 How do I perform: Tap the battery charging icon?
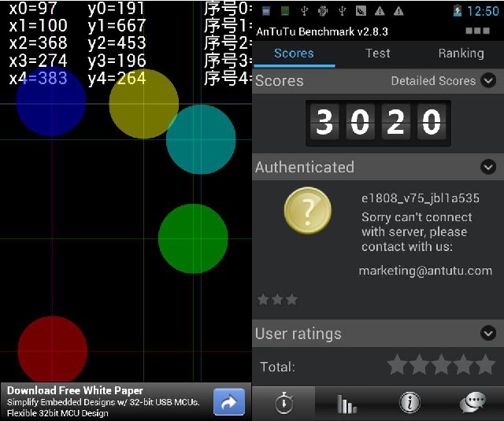click(x=457, y=11)
